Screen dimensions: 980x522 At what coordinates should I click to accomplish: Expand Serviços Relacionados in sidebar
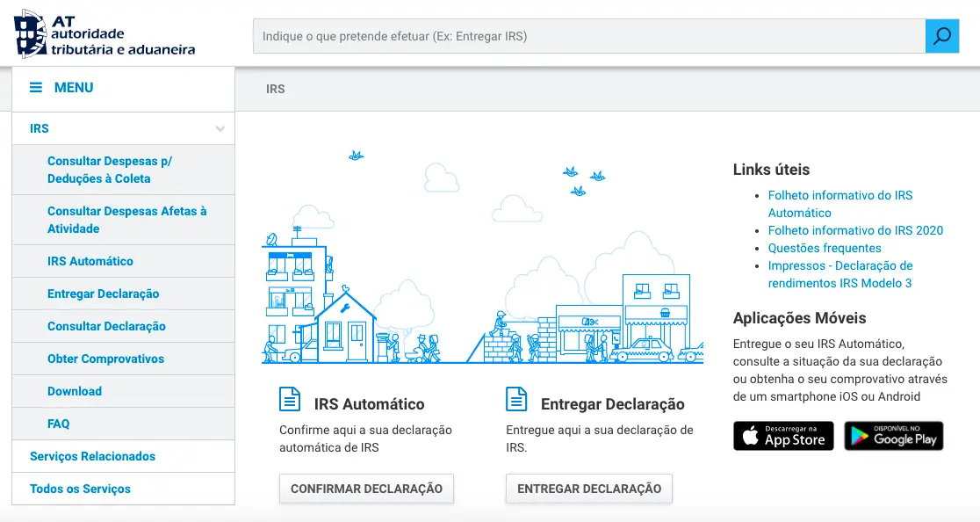(92, 456)
